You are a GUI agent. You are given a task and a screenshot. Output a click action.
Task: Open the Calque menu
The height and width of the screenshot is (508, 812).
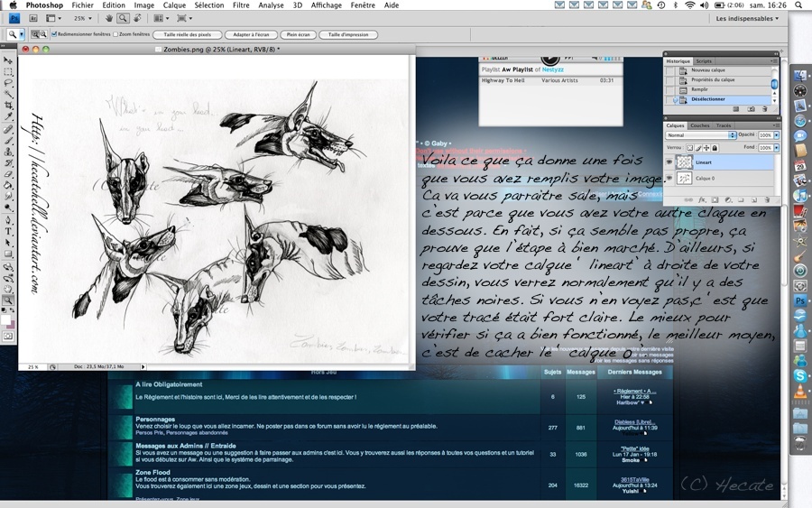(174, 5)
